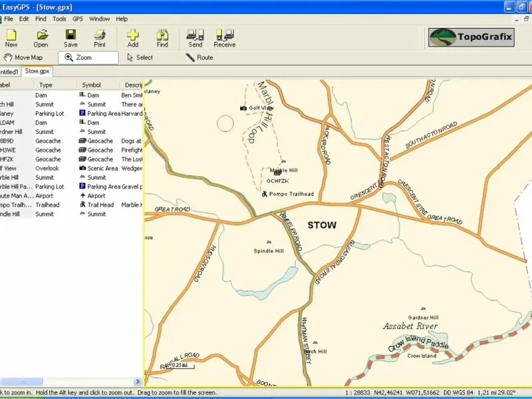This screenshot has width=532, height=399.
Task: Click the Parking Area icon in Gravel row
Action: pos(82,186)
